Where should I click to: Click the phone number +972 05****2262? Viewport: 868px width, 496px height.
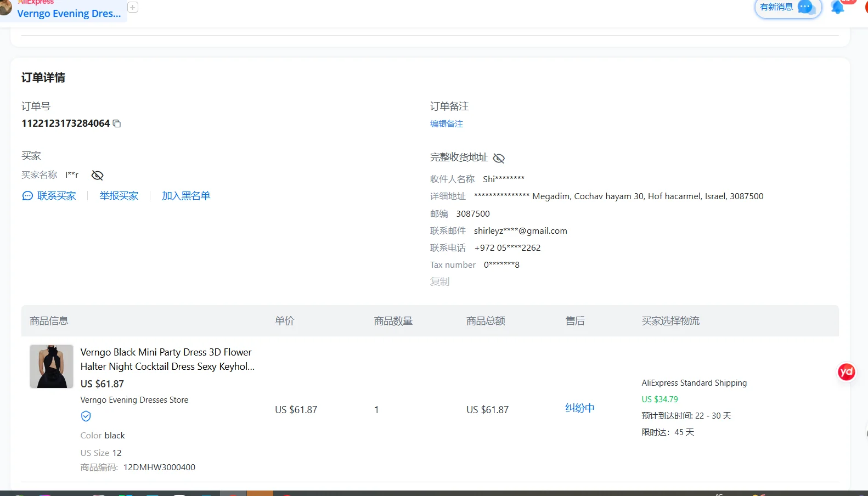[508, 248]
